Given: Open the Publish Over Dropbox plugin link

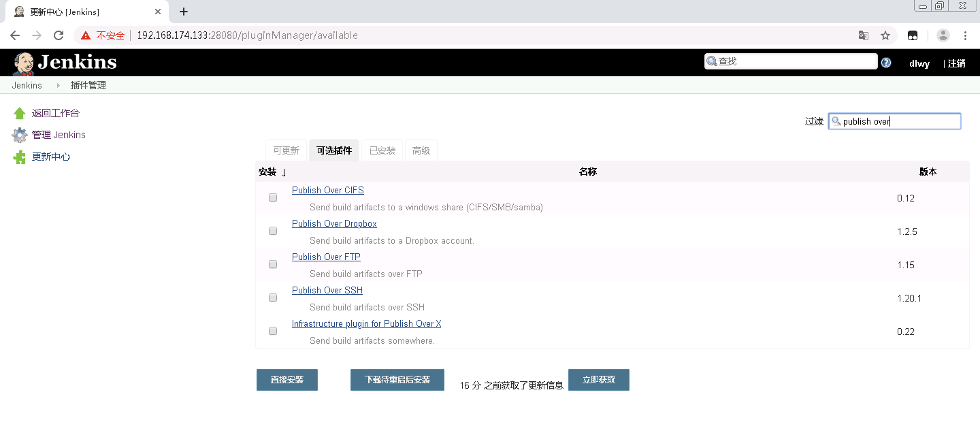Looking at the screenshot, I should 334,223.
